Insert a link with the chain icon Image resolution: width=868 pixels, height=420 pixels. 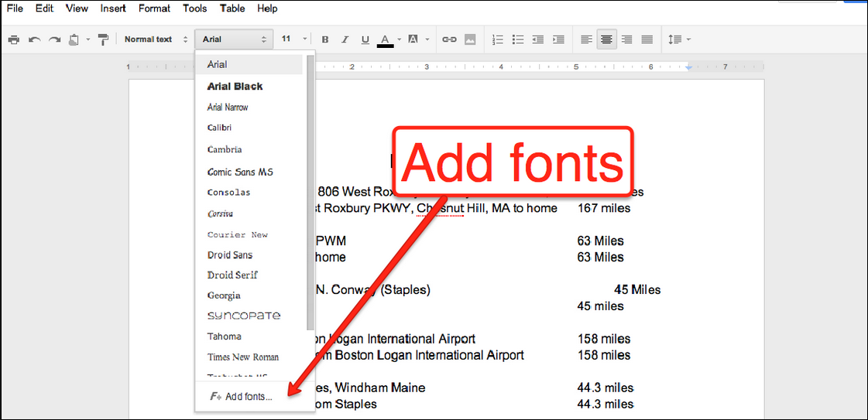[x=450, y=39]
